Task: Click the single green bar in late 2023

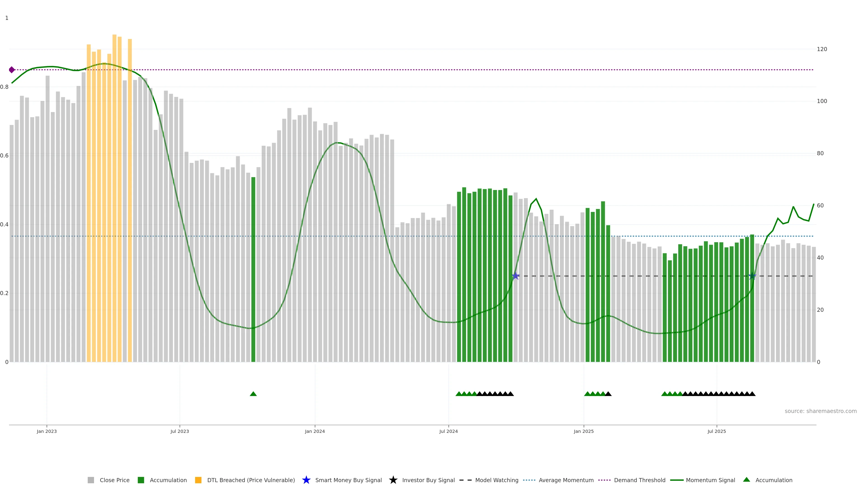Action: 253,270
